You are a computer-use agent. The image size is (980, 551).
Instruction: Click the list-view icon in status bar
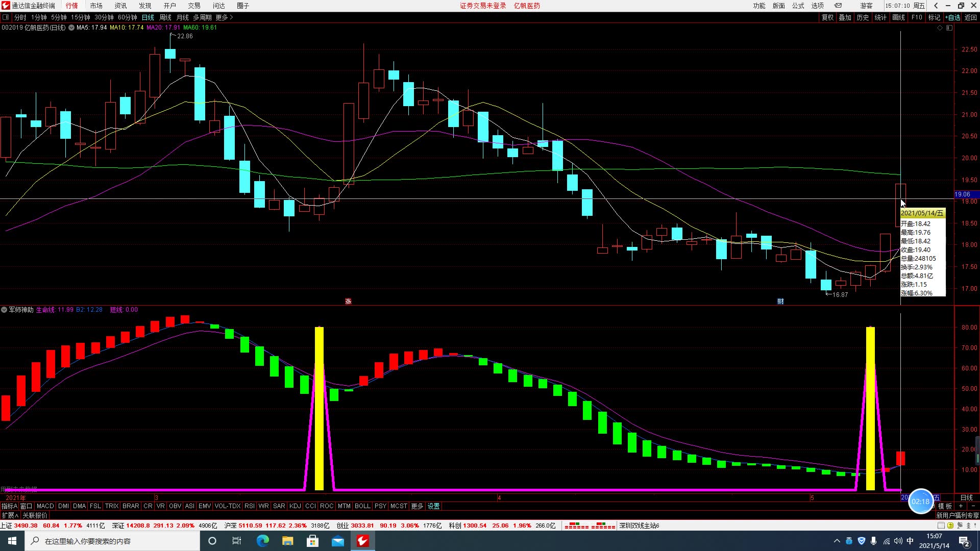click(x=941, y=525)
